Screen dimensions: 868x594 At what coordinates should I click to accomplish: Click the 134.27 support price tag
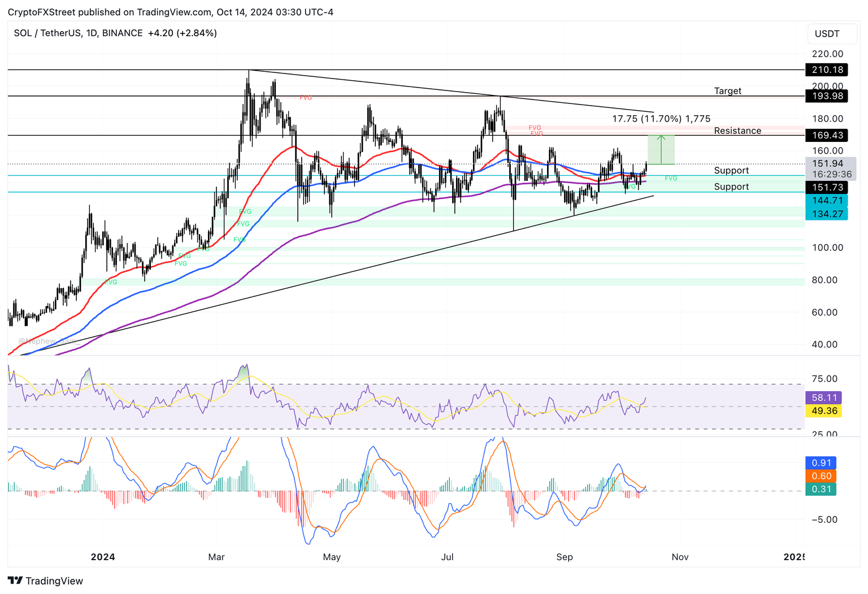826,214
